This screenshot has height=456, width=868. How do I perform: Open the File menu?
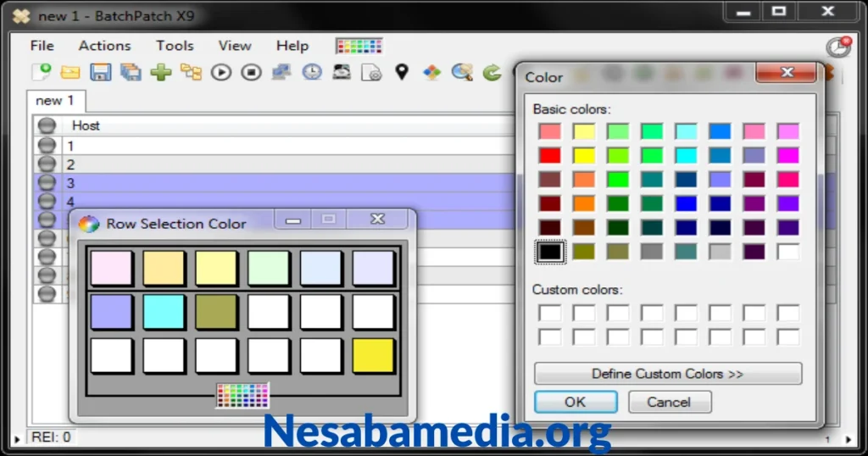[x=42, y=46]
